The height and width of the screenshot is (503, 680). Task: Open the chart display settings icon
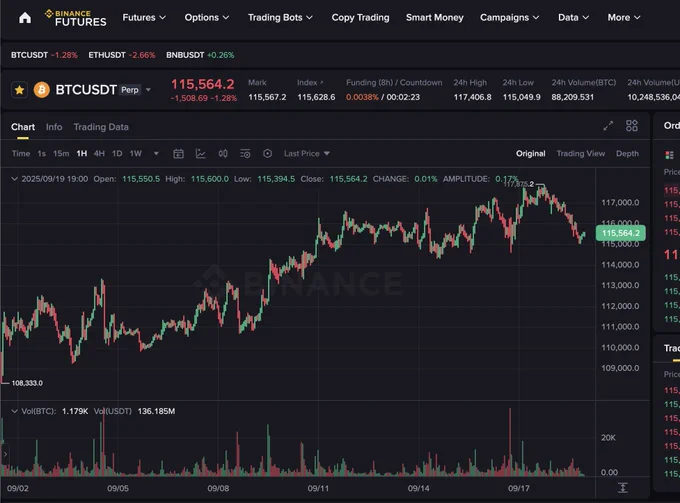(x=245, y=154)
